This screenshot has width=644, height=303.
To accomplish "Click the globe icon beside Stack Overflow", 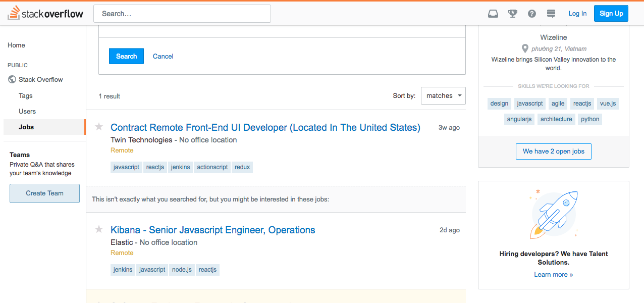I will click(13, 79).
